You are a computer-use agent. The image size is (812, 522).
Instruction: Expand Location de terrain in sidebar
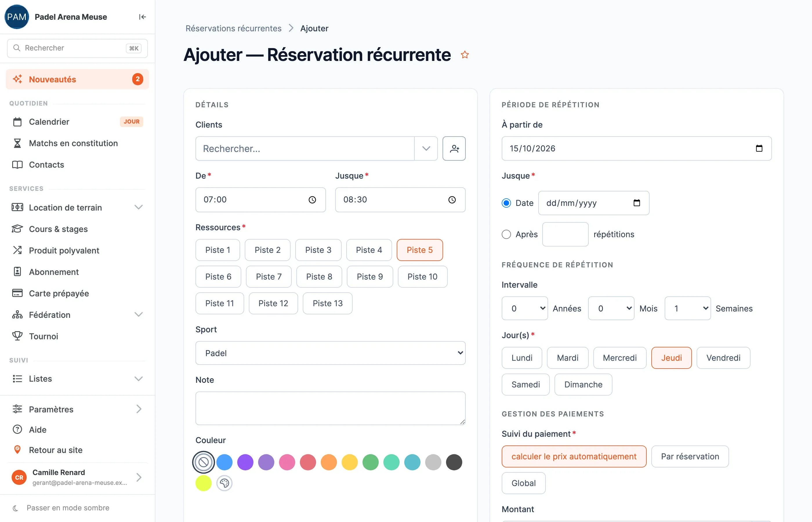point(77,207)
